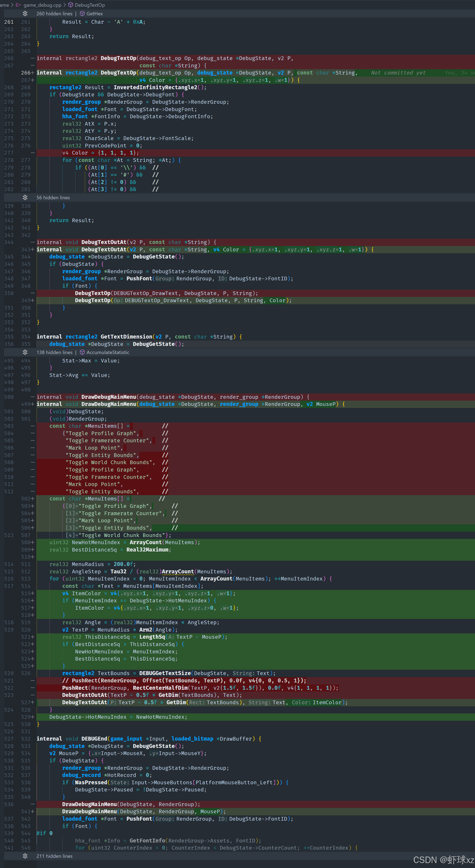Click 'DebugTextOutAt' in added line 343
The width and height of the screenshot is (475, 868).
[104, 249]
